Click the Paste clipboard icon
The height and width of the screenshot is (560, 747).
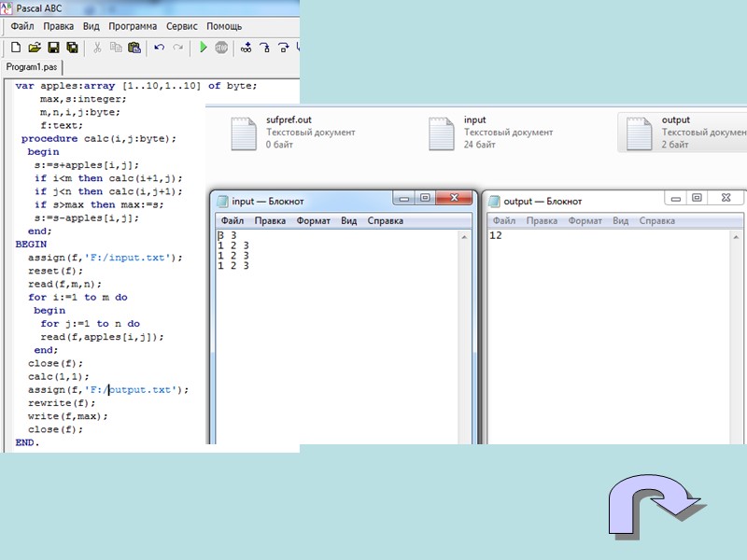point(134,48)
